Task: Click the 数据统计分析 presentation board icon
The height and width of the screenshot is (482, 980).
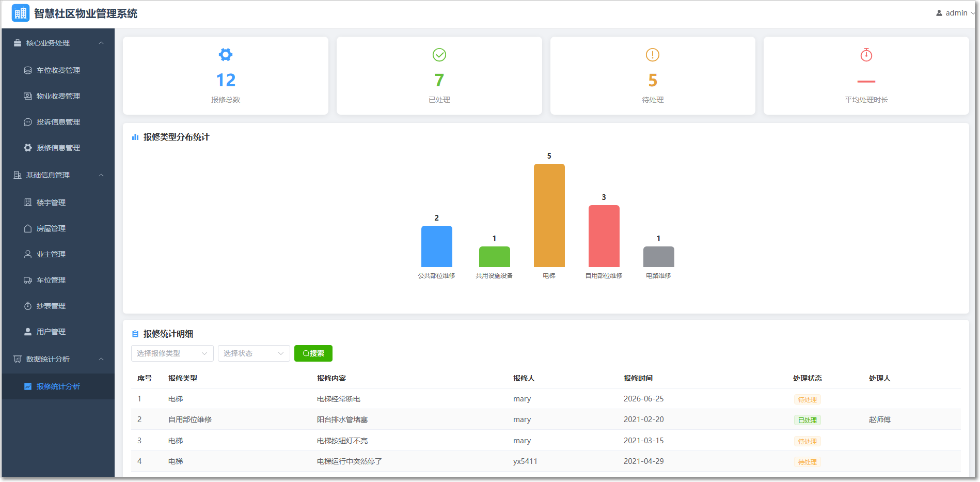Action: (18, 359)
